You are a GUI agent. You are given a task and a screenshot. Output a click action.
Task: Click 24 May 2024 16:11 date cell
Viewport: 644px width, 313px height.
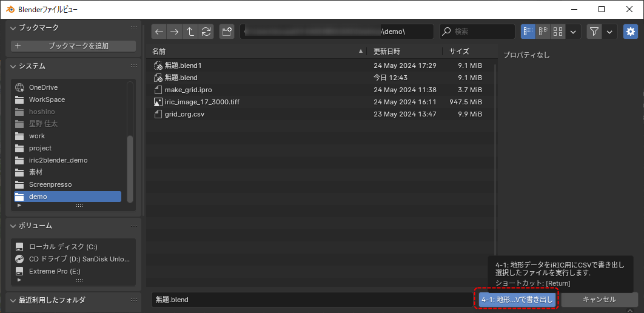click(x=405, y=102)
